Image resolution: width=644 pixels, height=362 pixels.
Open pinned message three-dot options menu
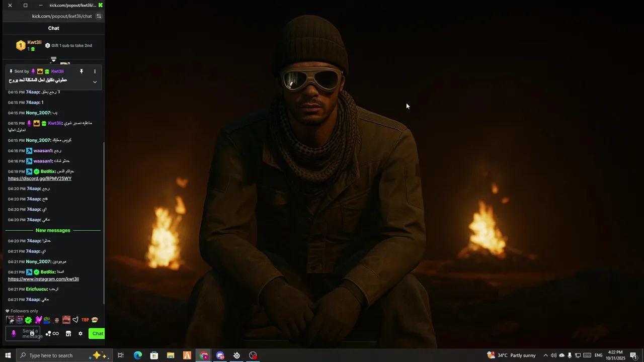click(95, 71)
